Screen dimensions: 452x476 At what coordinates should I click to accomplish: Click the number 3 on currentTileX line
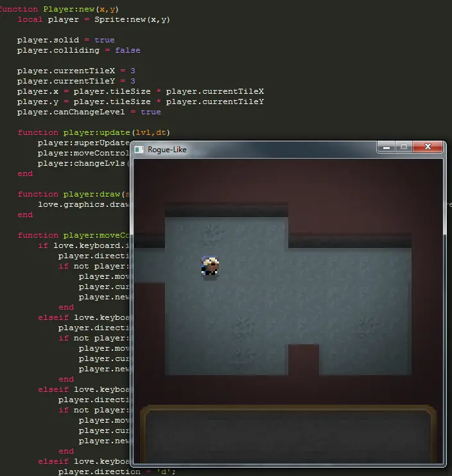tap(133, 71)
